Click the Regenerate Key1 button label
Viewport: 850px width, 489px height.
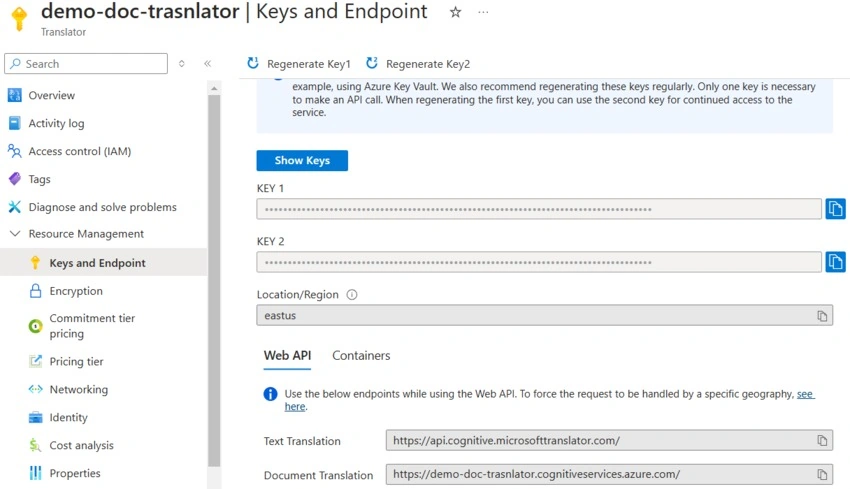pyautogui.click(x=309, y=64)
